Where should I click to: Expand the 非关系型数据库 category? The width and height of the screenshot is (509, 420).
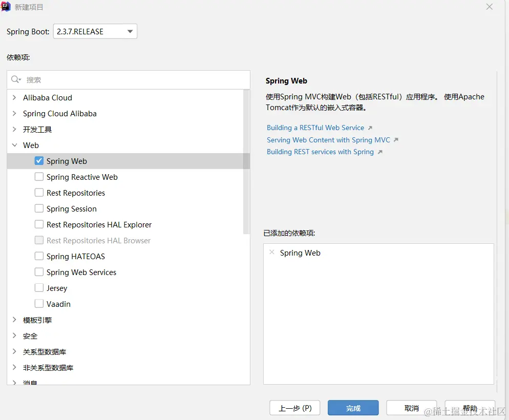point(14,367)
